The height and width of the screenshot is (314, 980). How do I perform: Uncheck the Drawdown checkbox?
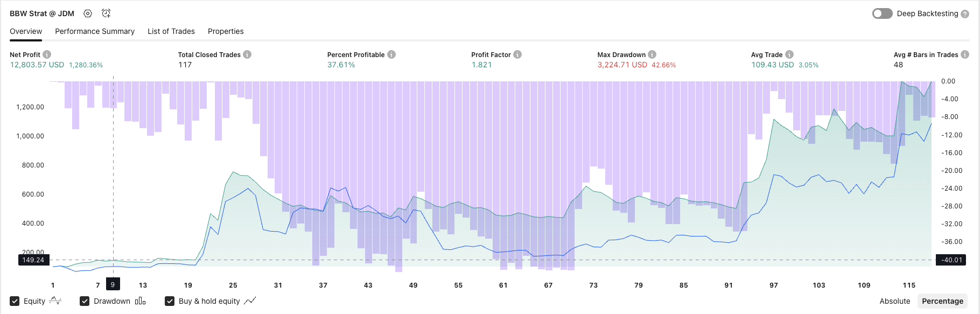(x=85, y=301)
